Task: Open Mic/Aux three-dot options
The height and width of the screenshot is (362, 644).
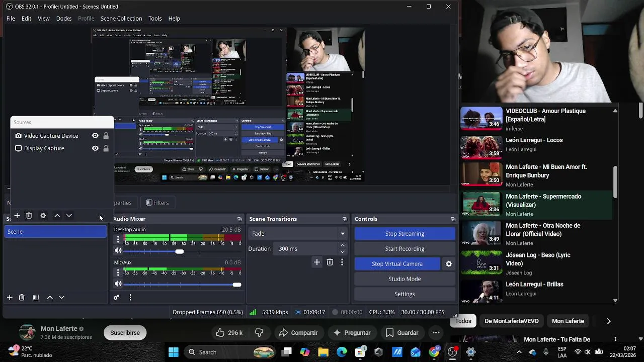Action: [x=118, y=273]
